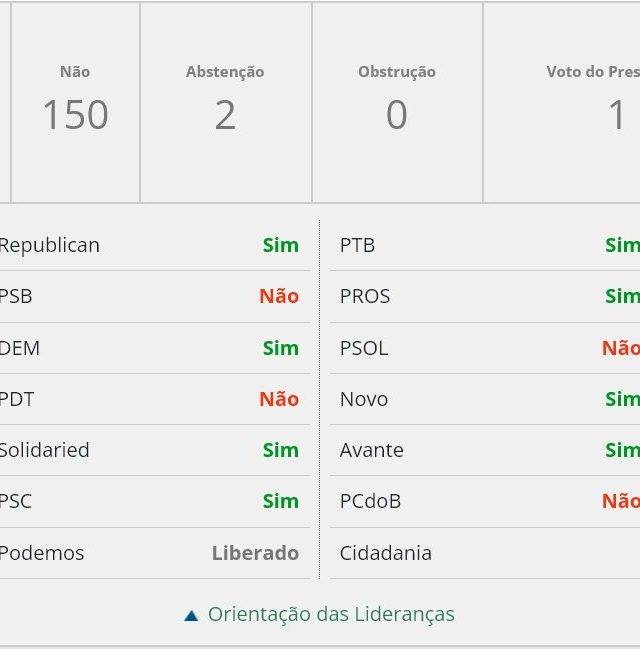Select the PTB party row

pos(487,245)
